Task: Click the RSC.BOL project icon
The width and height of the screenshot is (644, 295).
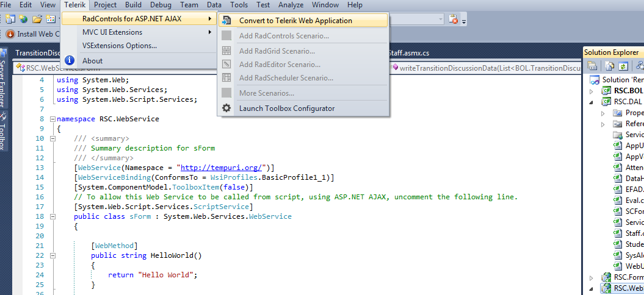Action: [606, 91]
